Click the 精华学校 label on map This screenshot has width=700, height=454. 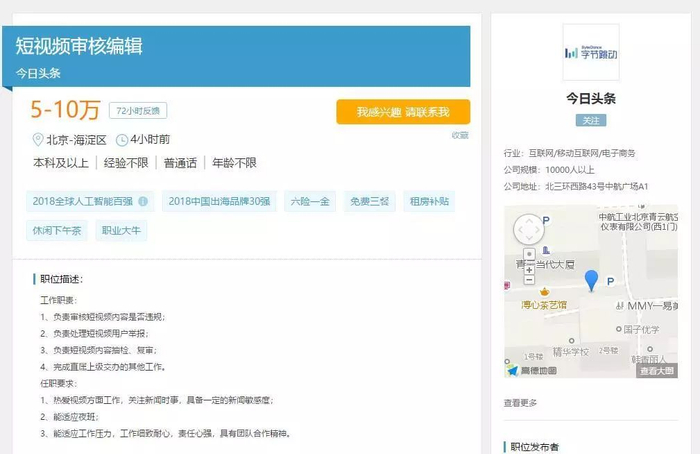571,352
